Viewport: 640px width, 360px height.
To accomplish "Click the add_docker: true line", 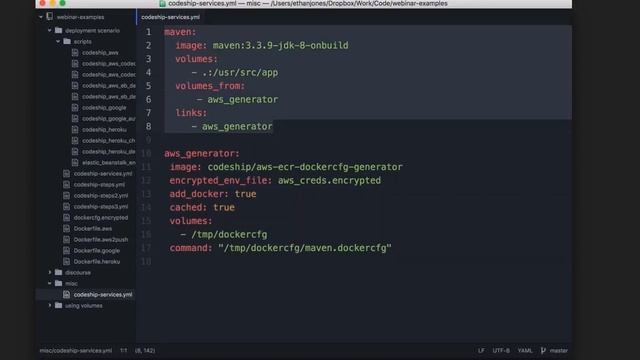I will coord(213,194).
